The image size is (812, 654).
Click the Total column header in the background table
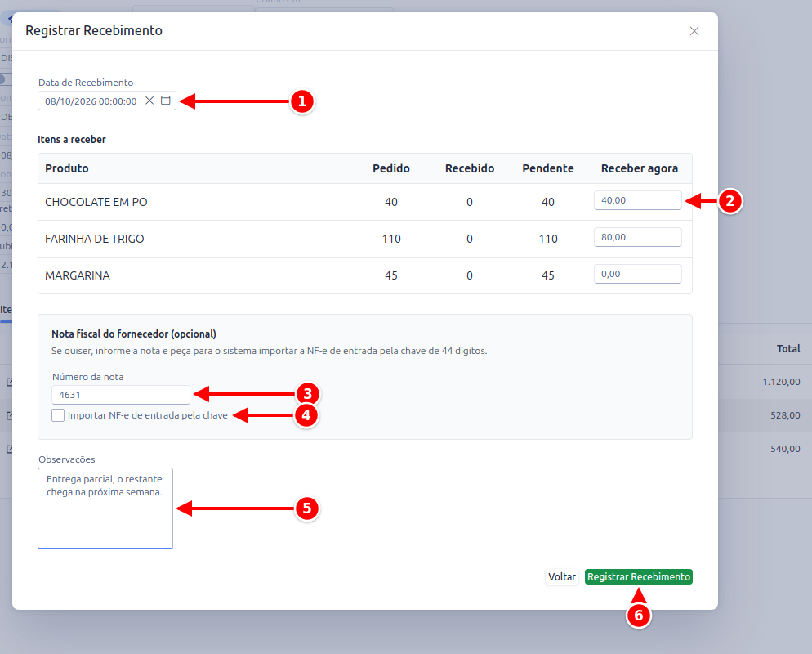pos(788,349)
